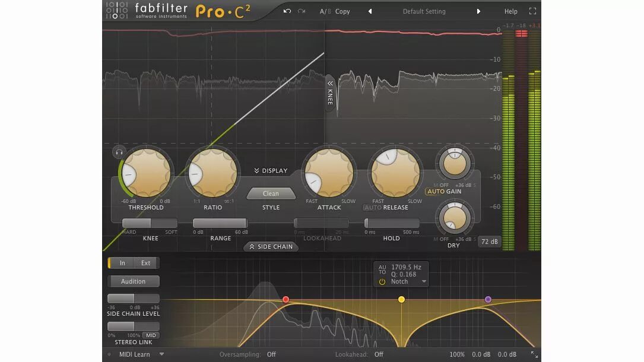
Task: Select Ext side chain source
Action: pos(146,263)
